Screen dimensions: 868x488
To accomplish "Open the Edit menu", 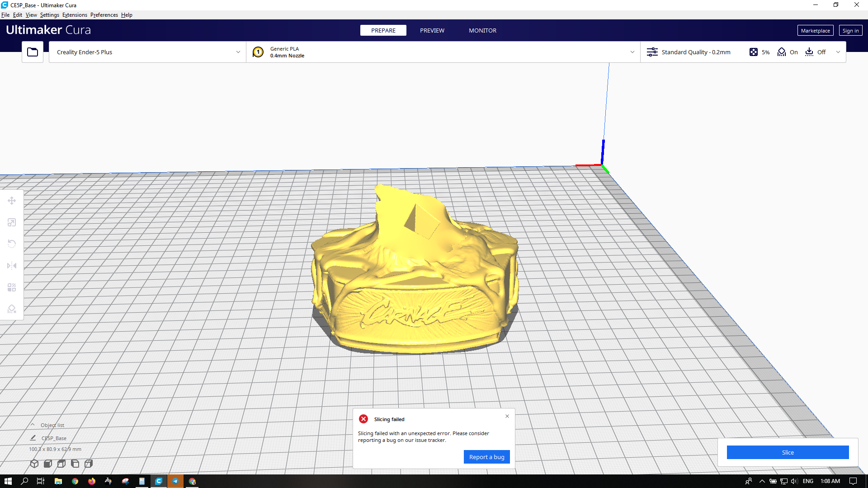I will pos(18,15).
